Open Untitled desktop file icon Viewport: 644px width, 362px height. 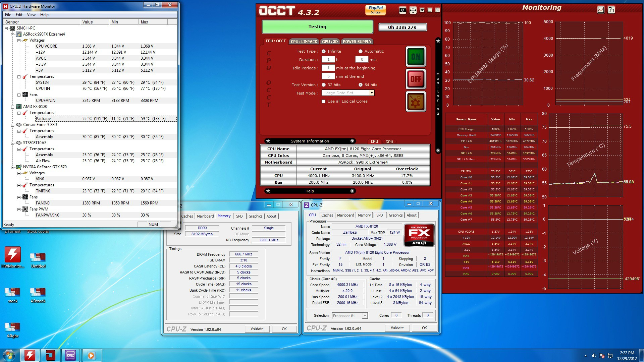38,260
